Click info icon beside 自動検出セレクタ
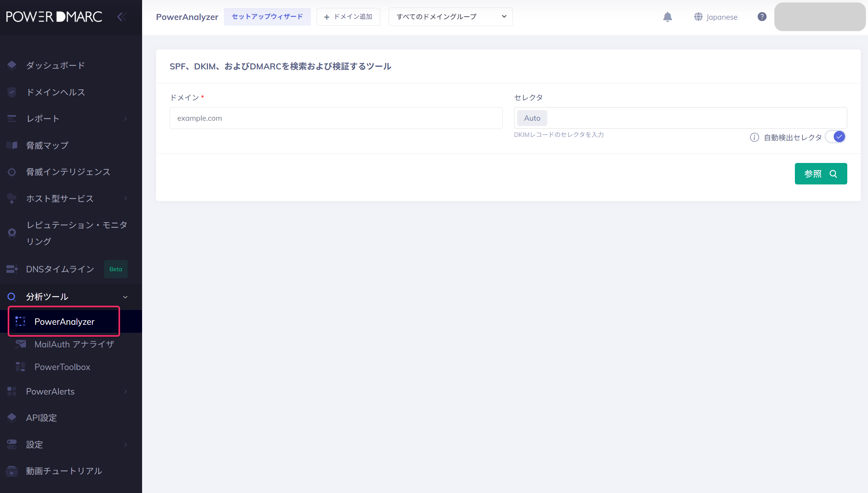868x493 pixels. [754, 137]
